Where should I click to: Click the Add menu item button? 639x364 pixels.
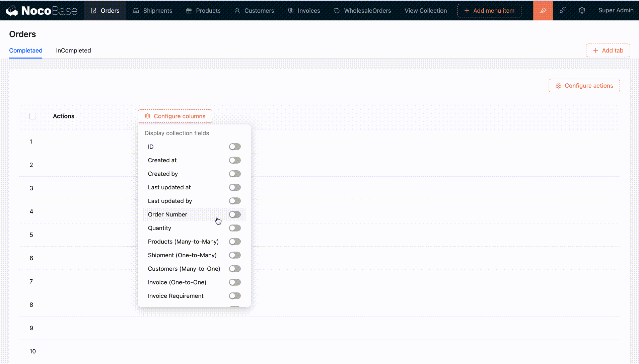(x=489, y=11)
